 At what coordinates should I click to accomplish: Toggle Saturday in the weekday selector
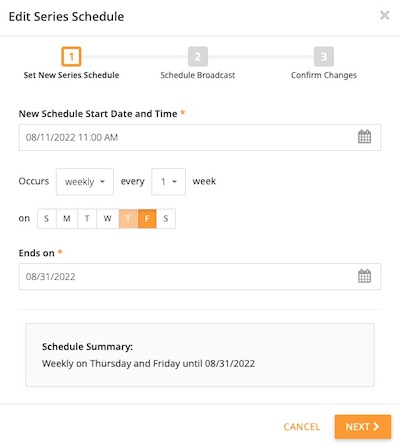pyautogui.click(x=166, y=219)
